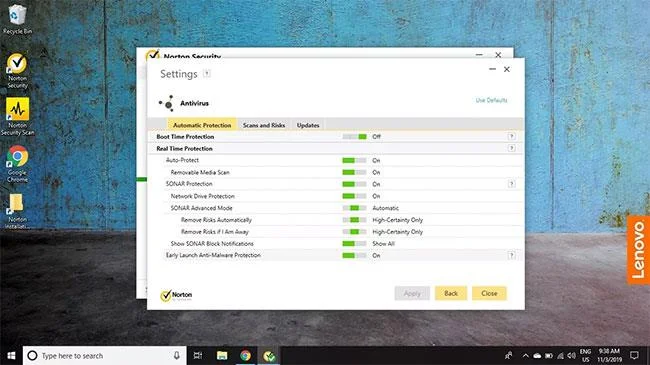Image resolution: width=650 pixels, height=365 pixels.
Task: Close the Settings dialog with the X
Action: tap(507, 69)
